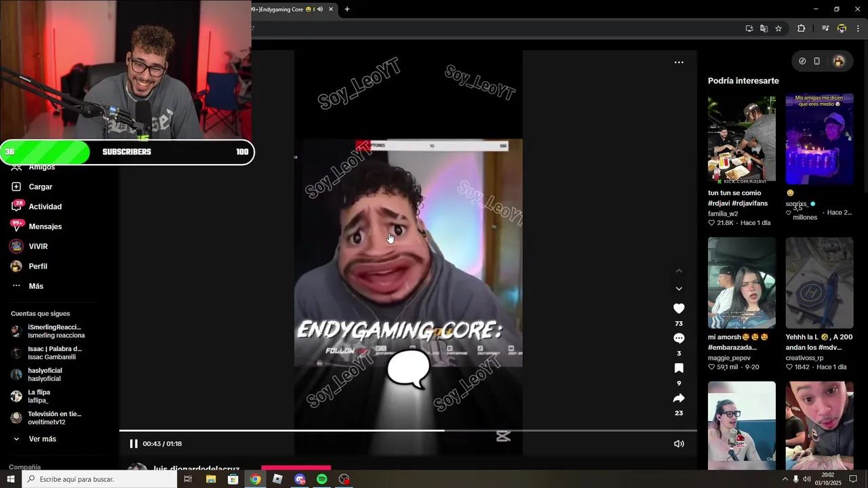Image resolution: width=868 pixels, height=488 pixels.
Task: Open TikTok profile avatar menu
Action: tap(839, 61)
